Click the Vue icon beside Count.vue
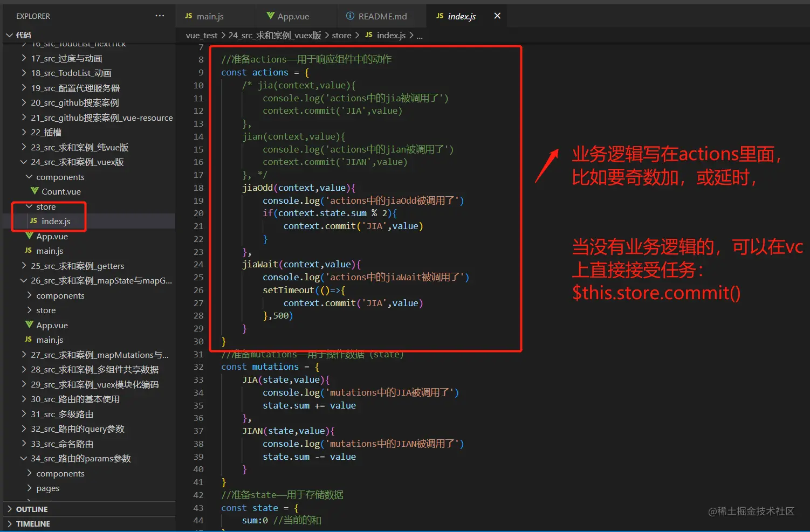The width and height of the screenshot is (810, 532). click(35, 191)
